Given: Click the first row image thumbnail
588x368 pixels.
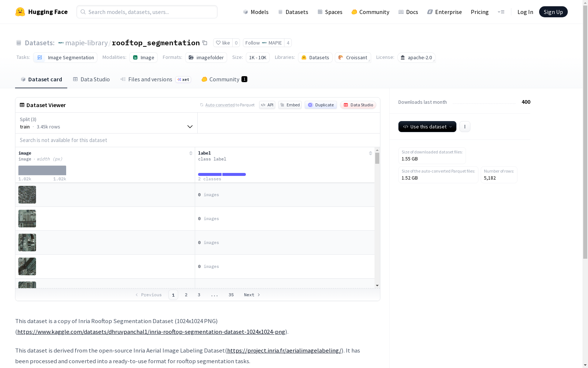Looking at the screenshot, I should (x=27, y=195).
